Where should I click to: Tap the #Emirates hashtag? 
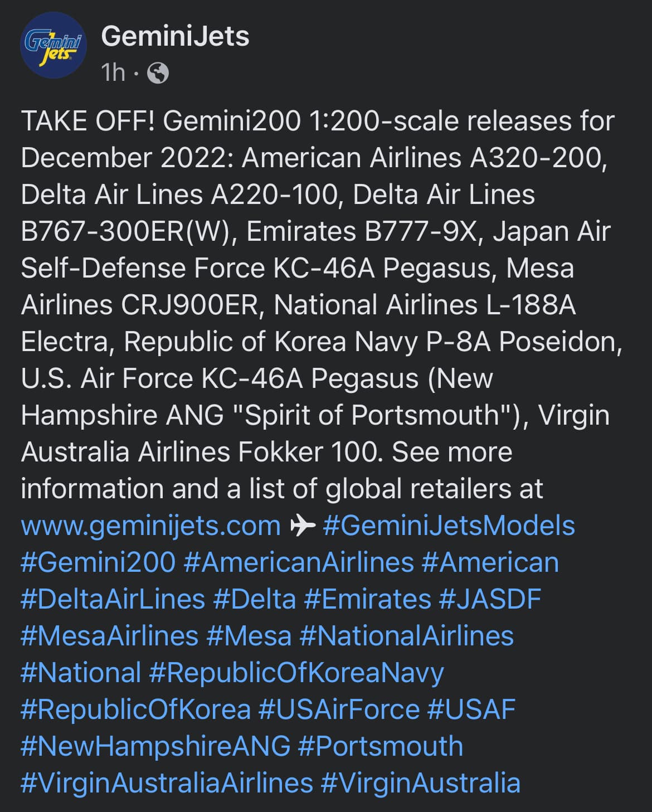[x=368, y=599]
